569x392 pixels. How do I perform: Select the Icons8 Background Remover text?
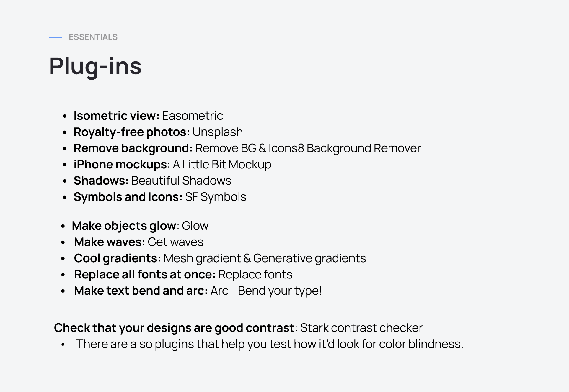(344, 148)
